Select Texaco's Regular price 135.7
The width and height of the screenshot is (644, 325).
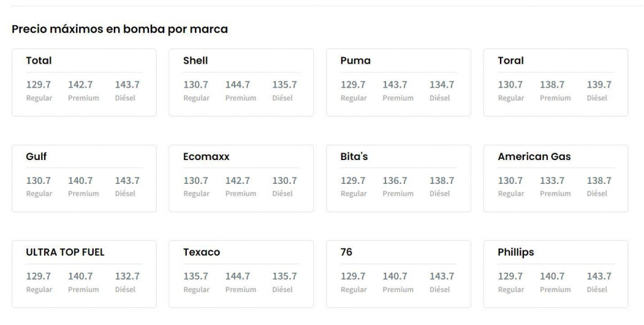(x=196, y=276)
